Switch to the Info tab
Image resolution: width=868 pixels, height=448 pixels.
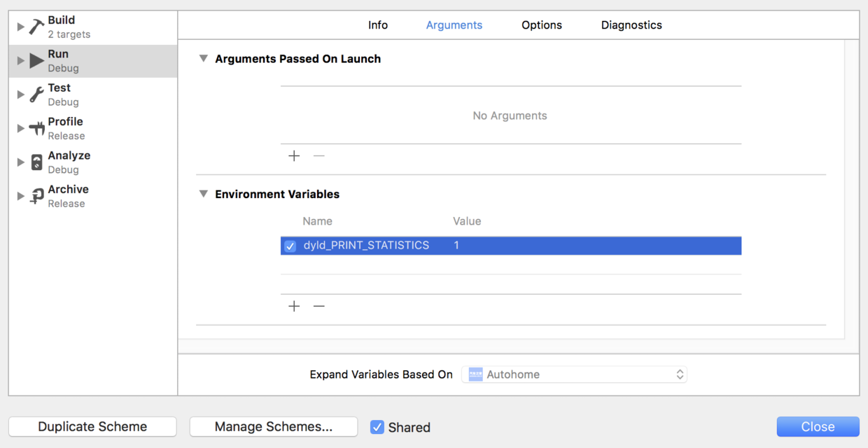378,25
